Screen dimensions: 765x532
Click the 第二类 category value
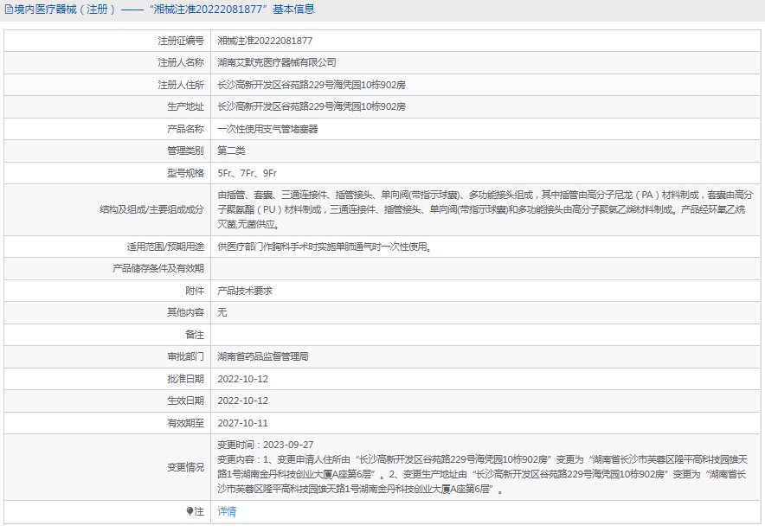[231, 151]
